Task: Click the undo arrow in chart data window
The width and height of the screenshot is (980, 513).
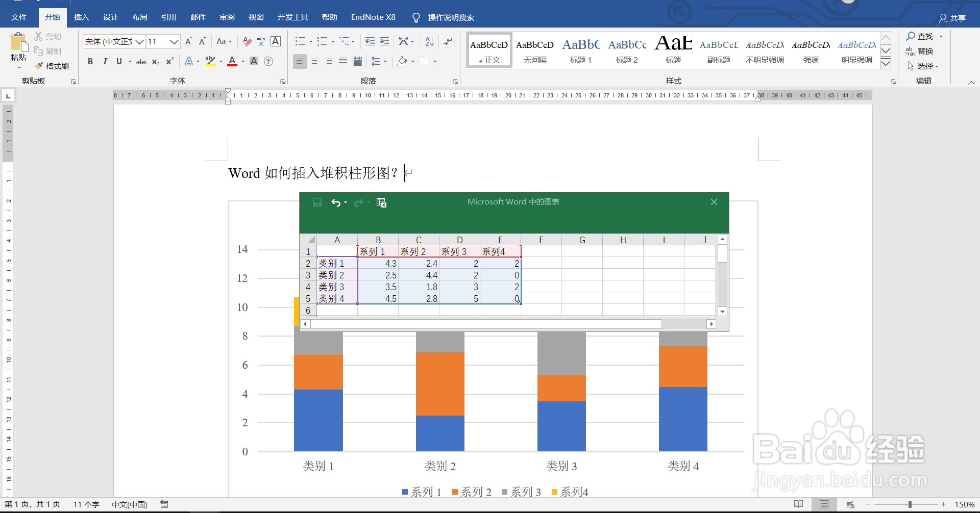Action: [x=335, y=202]
